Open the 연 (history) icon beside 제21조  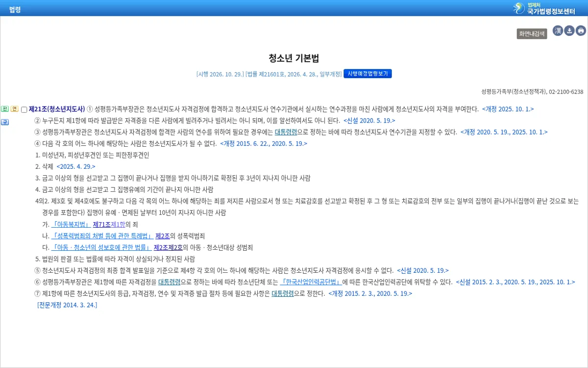click(15, 109)
